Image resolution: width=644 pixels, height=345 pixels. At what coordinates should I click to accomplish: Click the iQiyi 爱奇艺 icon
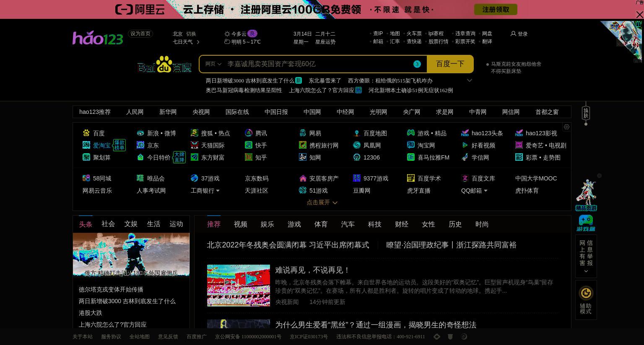[x=519, y=145]
